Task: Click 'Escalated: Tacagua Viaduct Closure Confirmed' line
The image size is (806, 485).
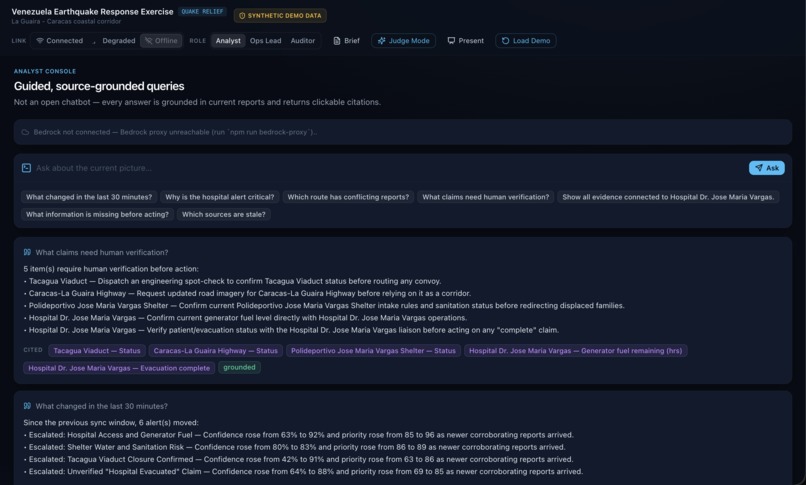Action: coord(298,459)
